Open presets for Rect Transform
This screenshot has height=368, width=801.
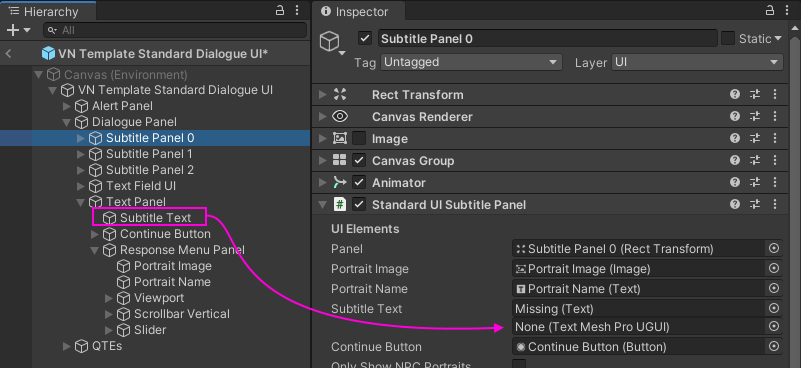click(x=755, y=95)
